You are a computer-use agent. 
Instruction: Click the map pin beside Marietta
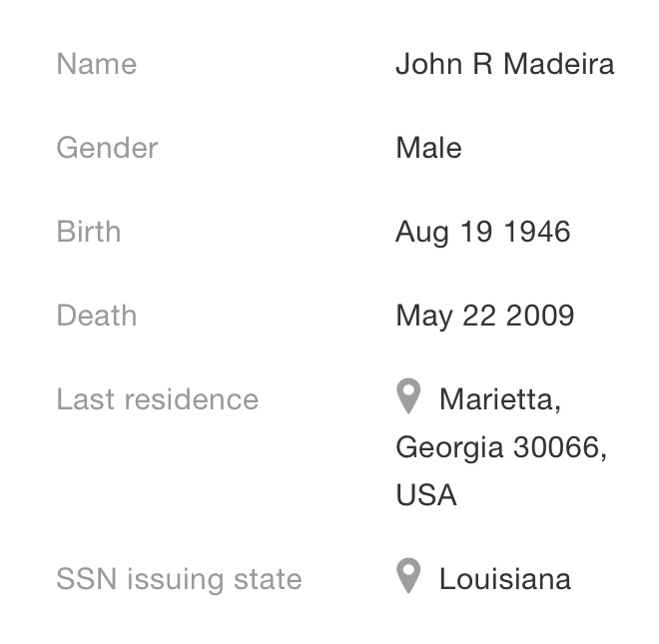pyautogui.click(x=408, y=396)
